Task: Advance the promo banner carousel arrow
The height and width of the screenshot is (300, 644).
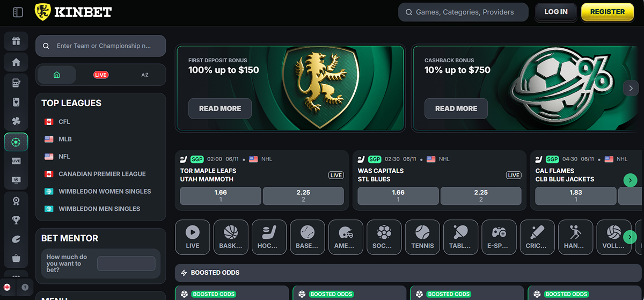Action: (x=631, y=88)
